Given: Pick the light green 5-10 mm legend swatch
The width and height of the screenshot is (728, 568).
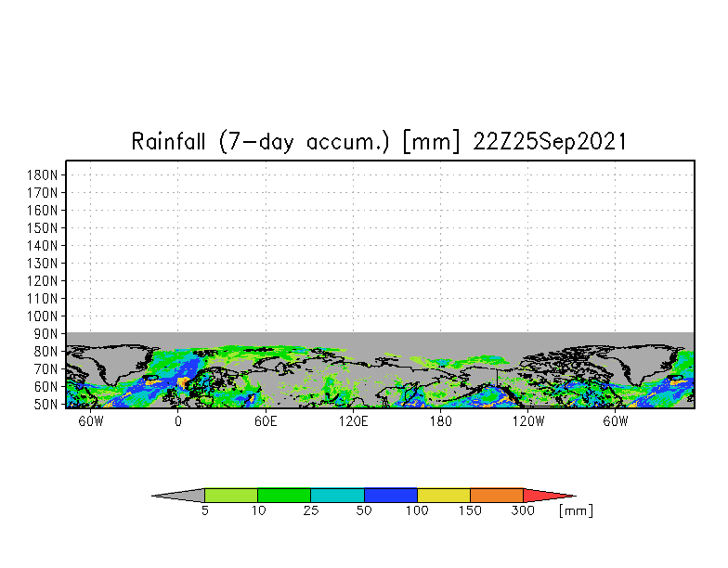Looking at the screenshot, I should (x=231, y=496).
